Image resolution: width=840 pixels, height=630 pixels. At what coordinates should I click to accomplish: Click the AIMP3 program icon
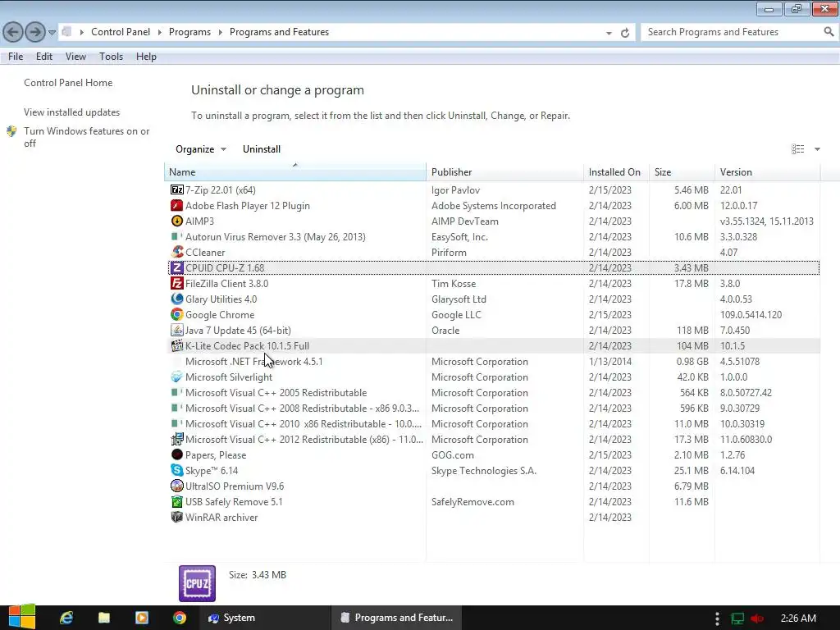pos(177,221)
